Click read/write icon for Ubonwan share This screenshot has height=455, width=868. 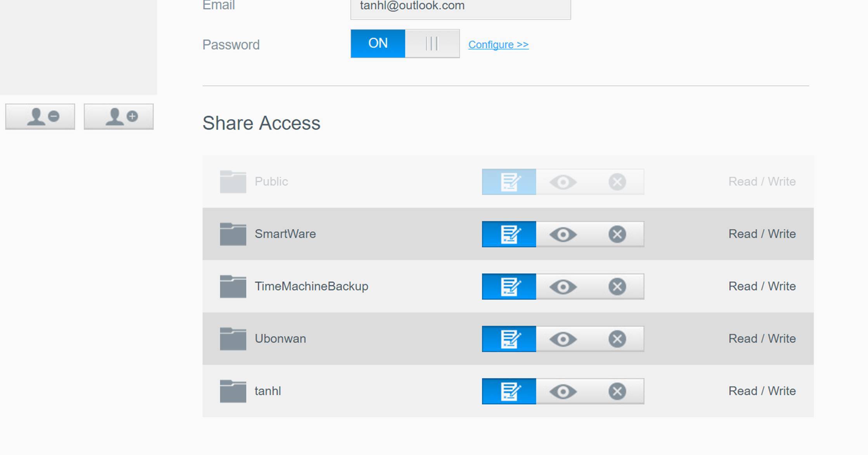point(509,339)
